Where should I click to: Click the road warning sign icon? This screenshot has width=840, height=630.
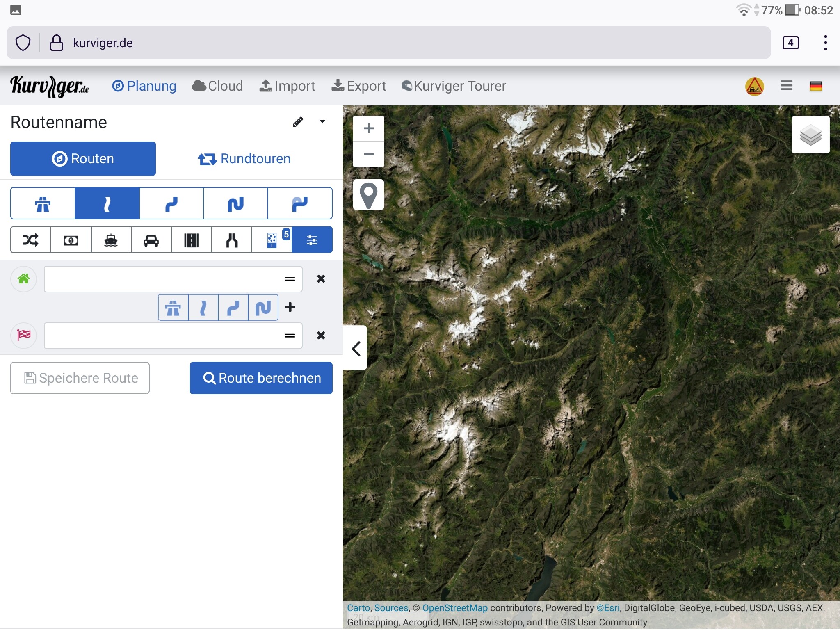pos(754,87)
